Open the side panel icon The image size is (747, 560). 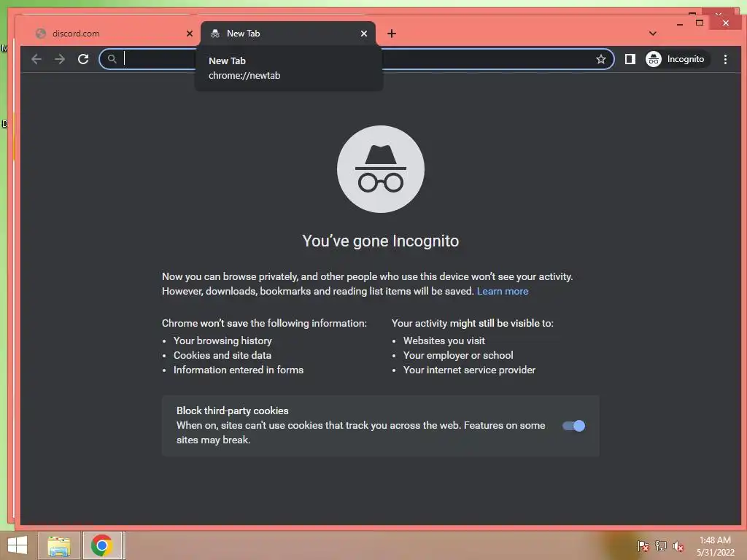coord(630,59)
